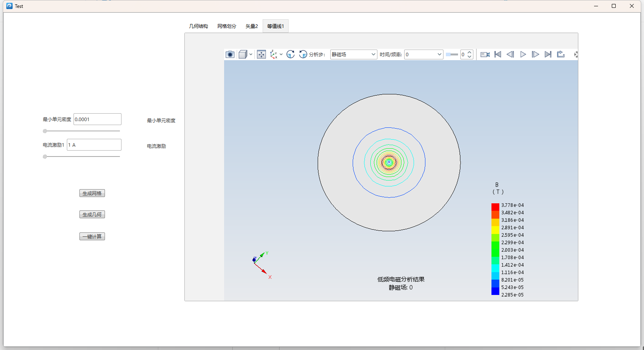Image resolution: width=644 pixels, height=350 pixels.
Task: Switch to the 几何结构 tab
Action: (x=199, y=26)
